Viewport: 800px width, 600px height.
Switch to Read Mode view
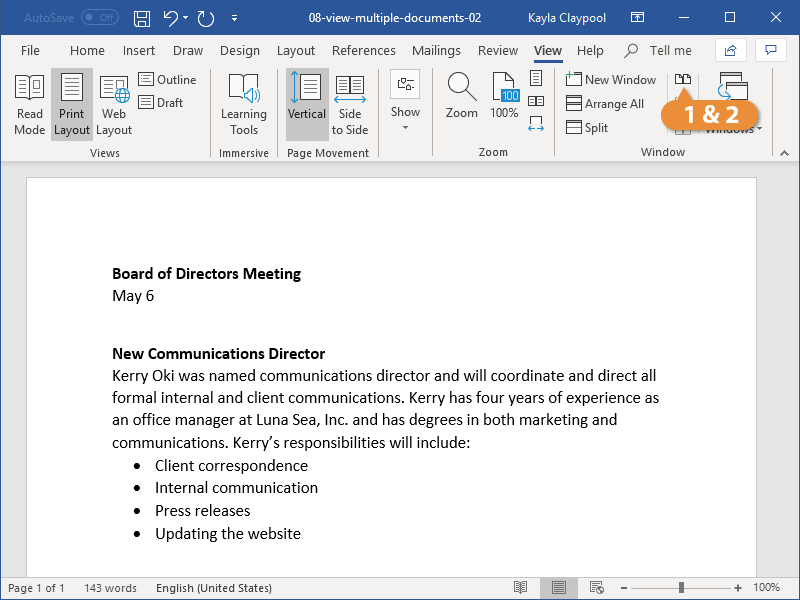point(29,105)
